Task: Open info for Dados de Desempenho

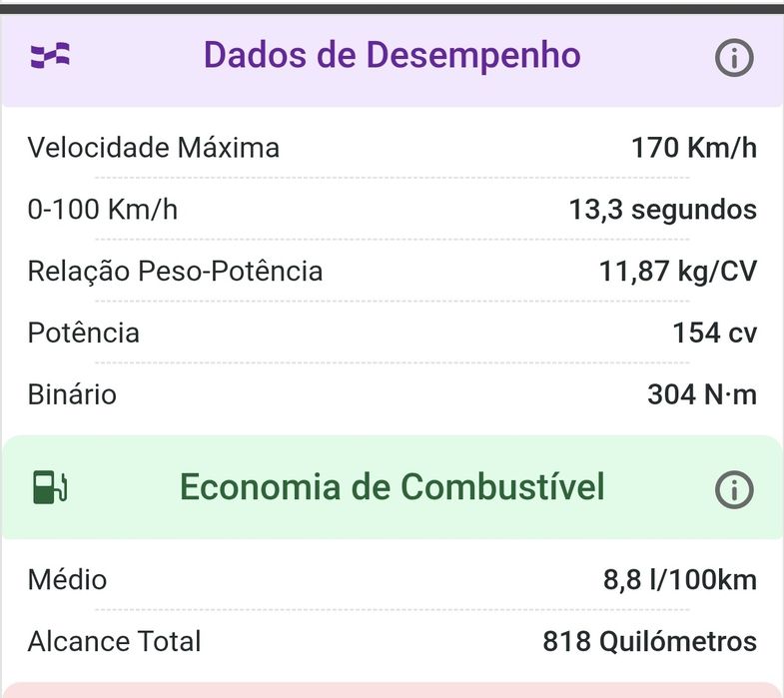Action: (x=733, y=58)
